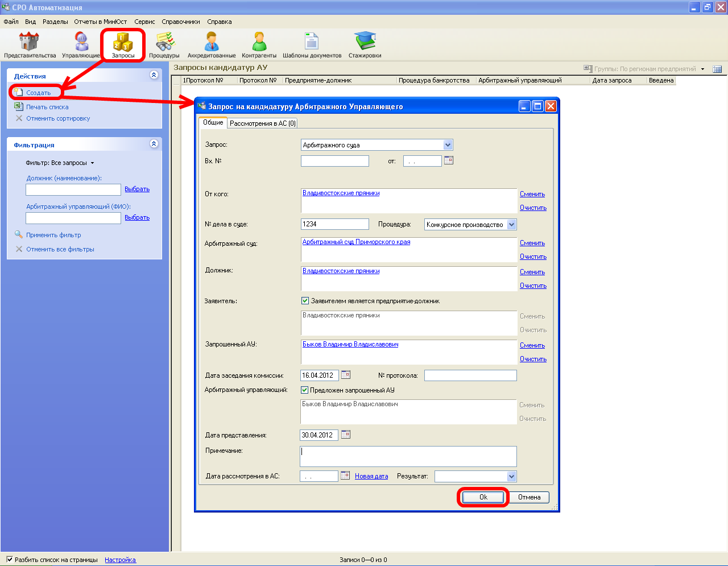Open calendar for Дата заседания комиссии
Screen dimensions: 728x566
coord(346,375)
